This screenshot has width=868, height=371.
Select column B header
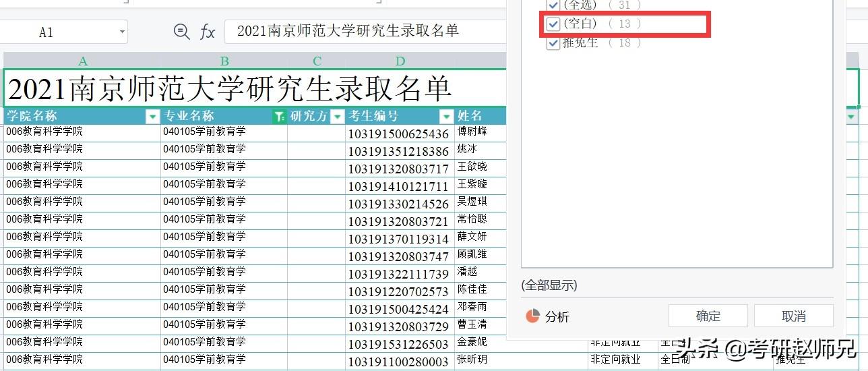[x=224, y=61]
